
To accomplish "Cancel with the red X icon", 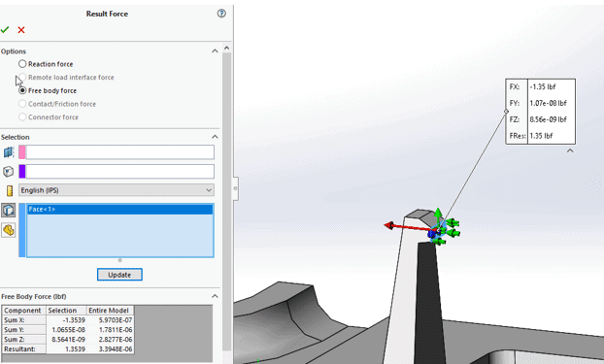I will (21, 30).
